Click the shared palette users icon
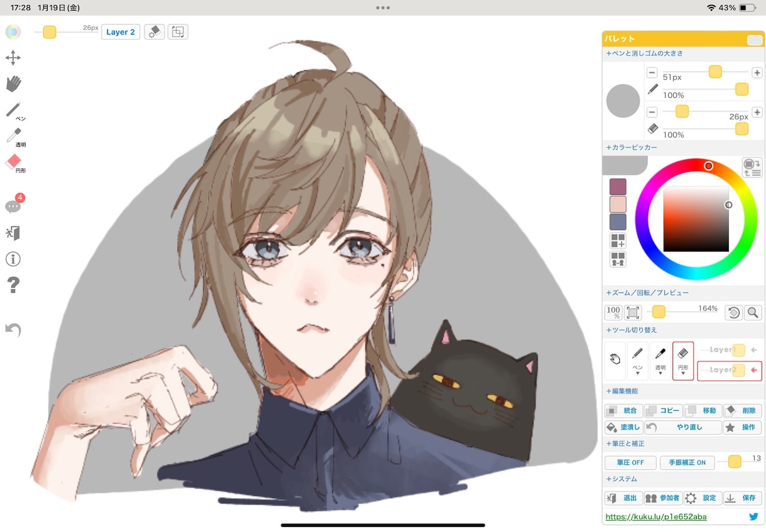766x532 pixels. pos(618,259)
